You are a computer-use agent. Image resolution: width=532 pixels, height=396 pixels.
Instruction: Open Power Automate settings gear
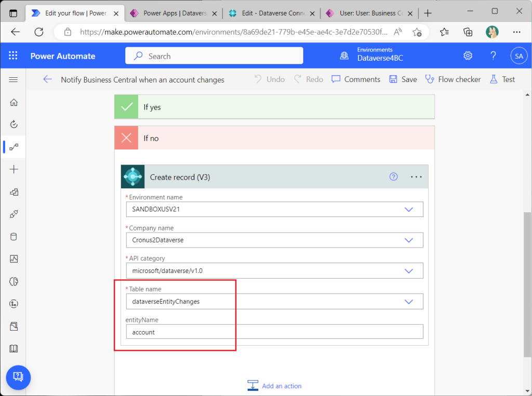468,56
